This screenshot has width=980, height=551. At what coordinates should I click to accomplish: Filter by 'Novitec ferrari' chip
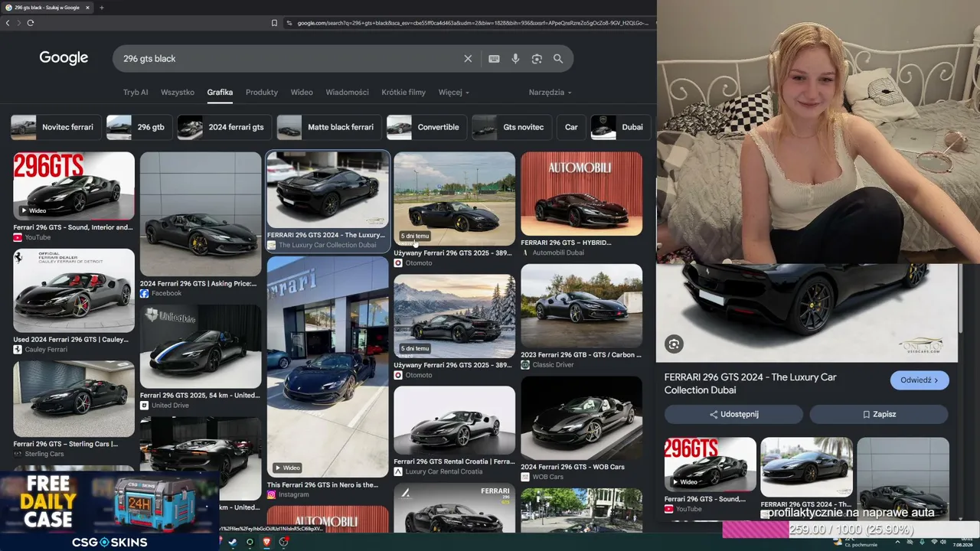(x=56, y=127)
